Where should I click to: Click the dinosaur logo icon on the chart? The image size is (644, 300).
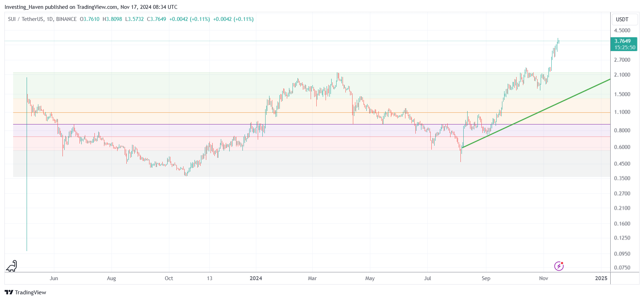[x=11, y=266]
